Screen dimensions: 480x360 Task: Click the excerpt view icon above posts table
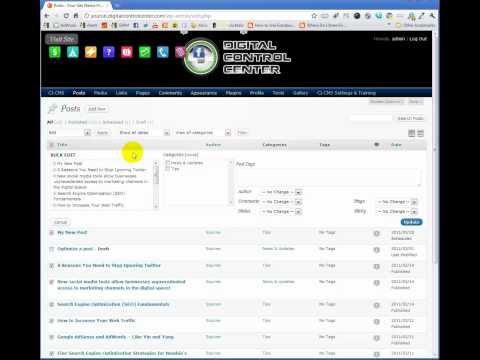coord(420,133)
